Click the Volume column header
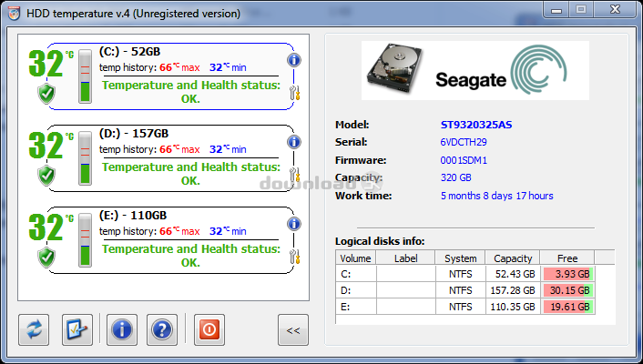 [355, 258]
